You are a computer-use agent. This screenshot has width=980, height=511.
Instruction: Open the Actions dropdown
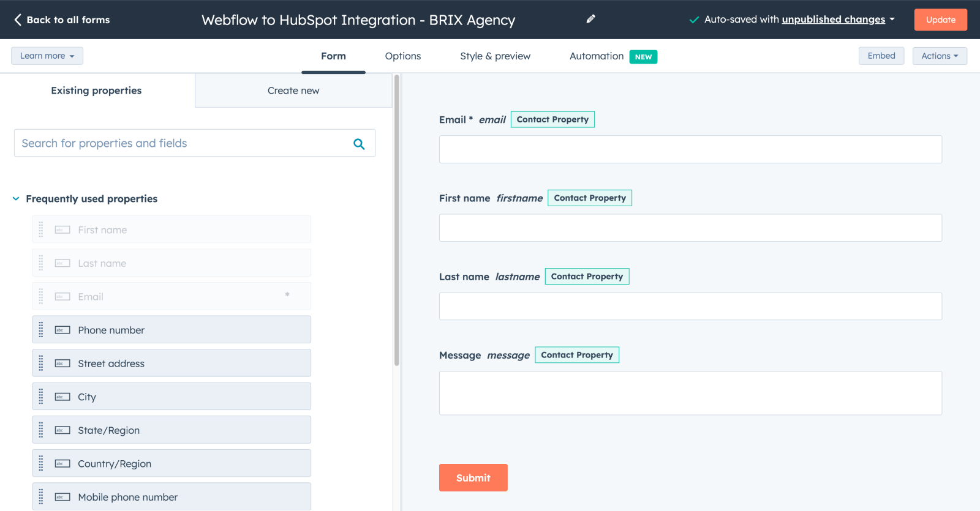(940, 56)
